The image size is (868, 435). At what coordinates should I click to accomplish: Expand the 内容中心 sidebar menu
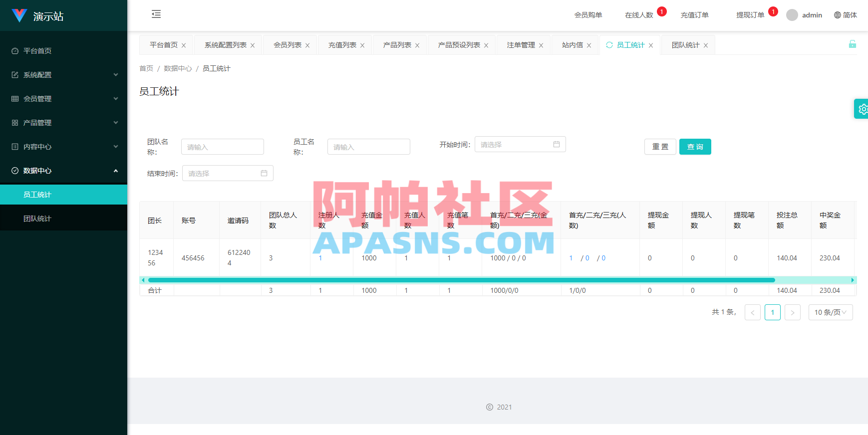pyautogui.click(x=64, y=147)
